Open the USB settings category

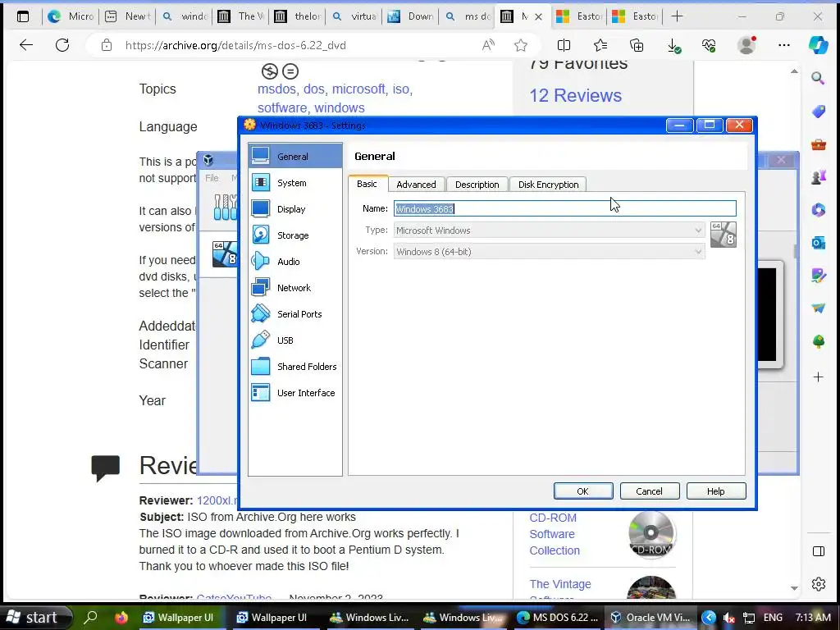[x=294, y=340]
